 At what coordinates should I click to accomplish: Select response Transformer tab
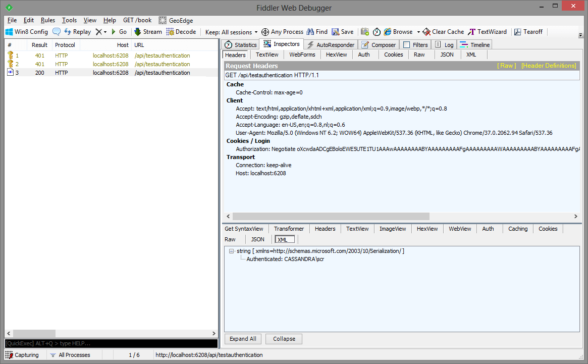[x=289, y=229]
